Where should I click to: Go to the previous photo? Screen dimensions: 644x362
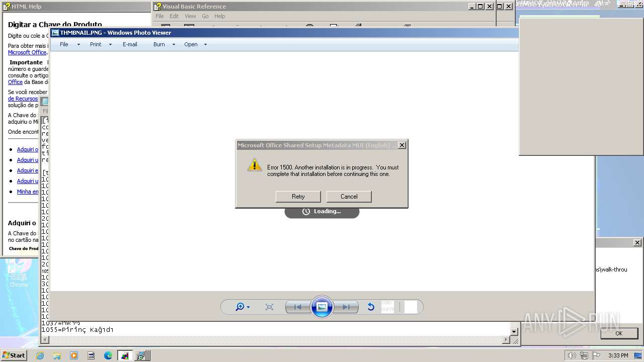click(x=297, y=307)
